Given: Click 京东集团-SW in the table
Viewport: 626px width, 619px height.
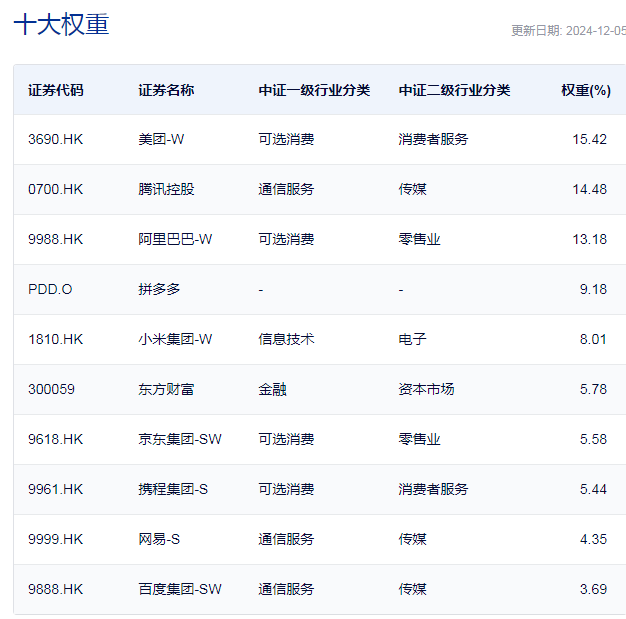Looking at the screenshot, I should point(180,439).
